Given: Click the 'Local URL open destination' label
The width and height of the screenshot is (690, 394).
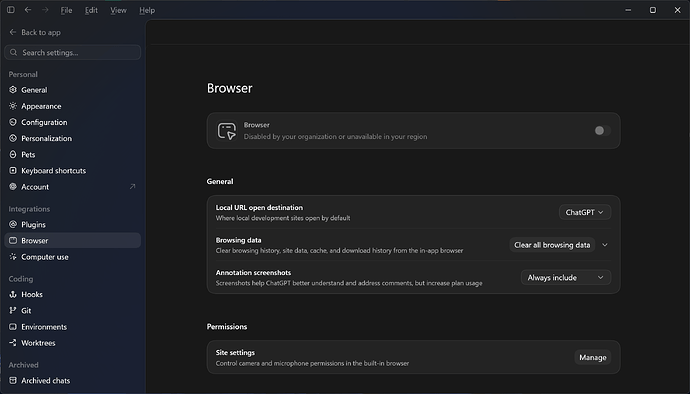Looking at the screenshot, I should tap(259, 207).
